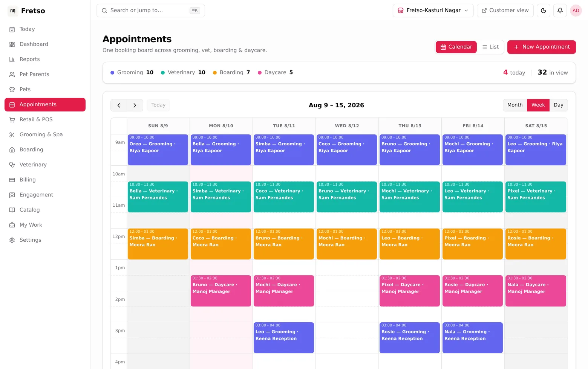Click the Boarding house icon

point(12,149)
